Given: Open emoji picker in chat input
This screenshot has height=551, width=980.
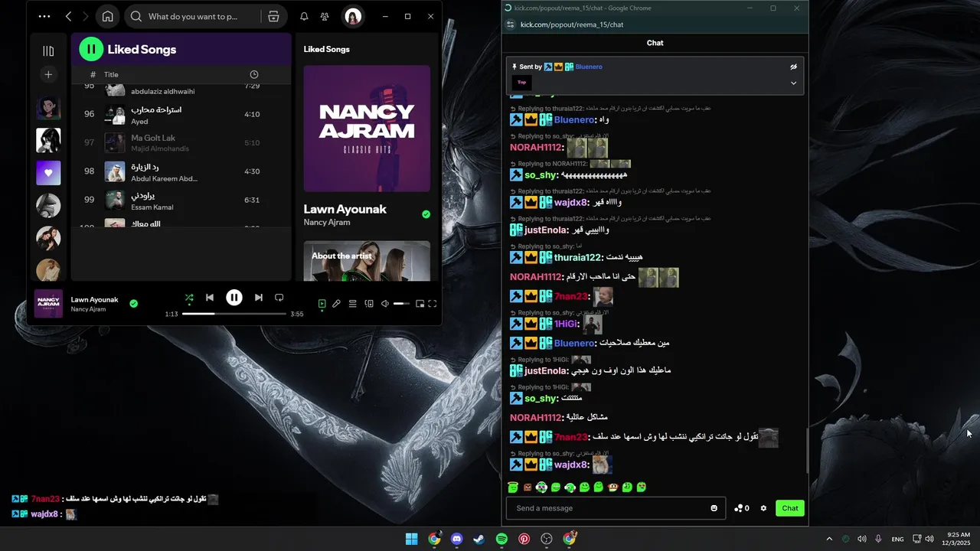Looking at the screenshot, I should 714,508.
